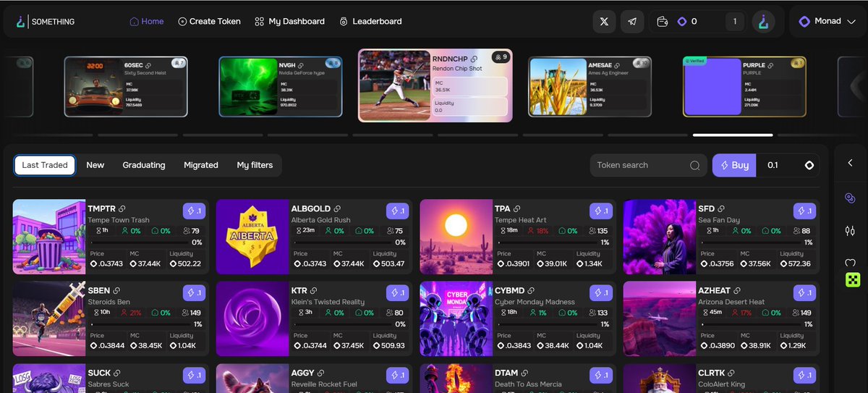Select the Last Traded filter tab
Image resolution: width=868 pixels, height=393 pixels.
(x=45, y=165)
